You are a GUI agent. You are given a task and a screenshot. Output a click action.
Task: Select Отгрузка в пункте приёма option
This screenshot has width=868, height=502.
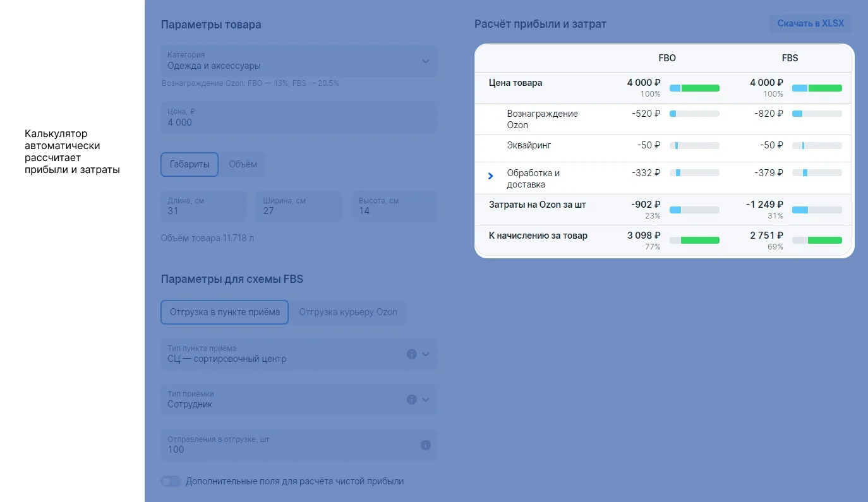[x=224, y=312]
